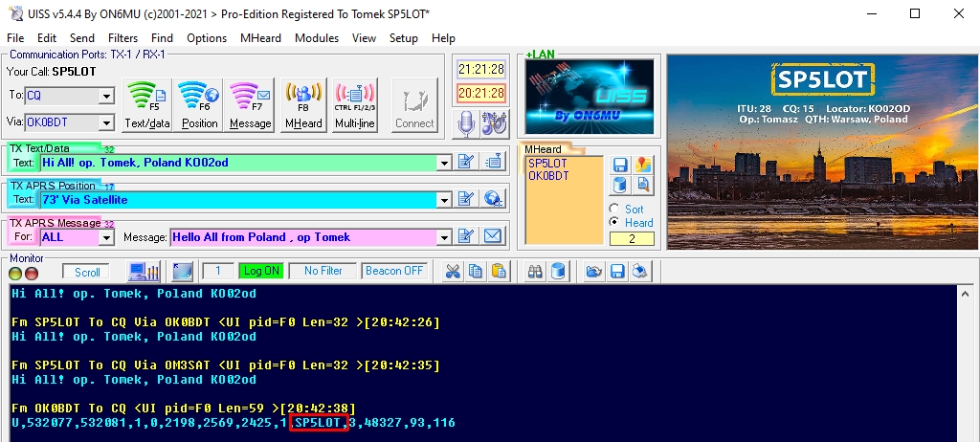The image size is (980, 442).
Task: Edit the TX APRS Message with pencil icon
Action: point(466,236)
